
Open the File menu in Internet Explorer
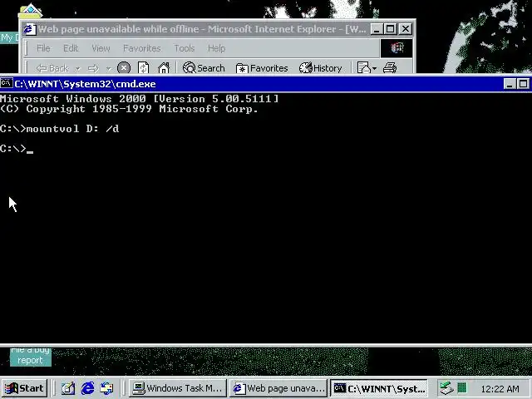(x=43, y=48)
